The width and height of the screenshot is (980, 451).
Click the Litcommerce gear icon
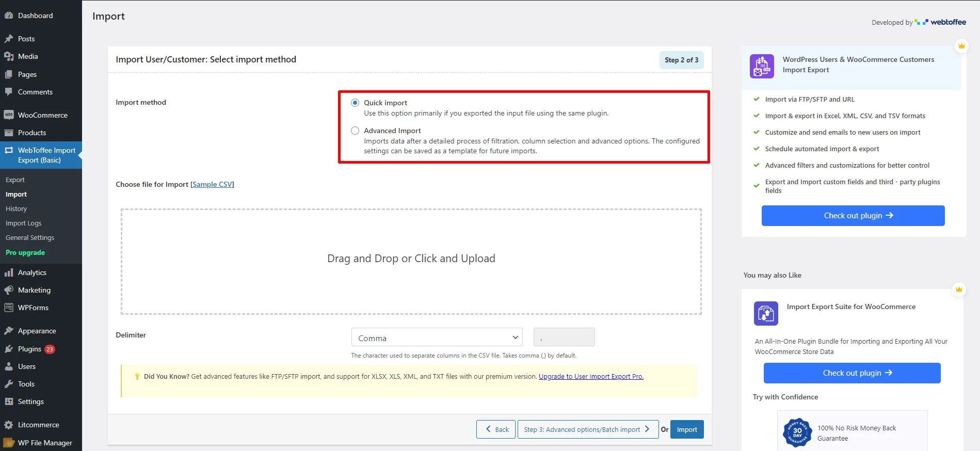tap(9, 425)
